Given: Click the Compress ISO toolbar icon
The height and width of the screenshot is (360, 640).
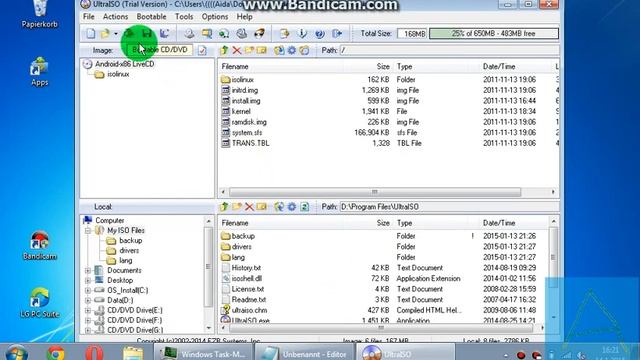Looking at the screenshot, I should tap(207, 33).
